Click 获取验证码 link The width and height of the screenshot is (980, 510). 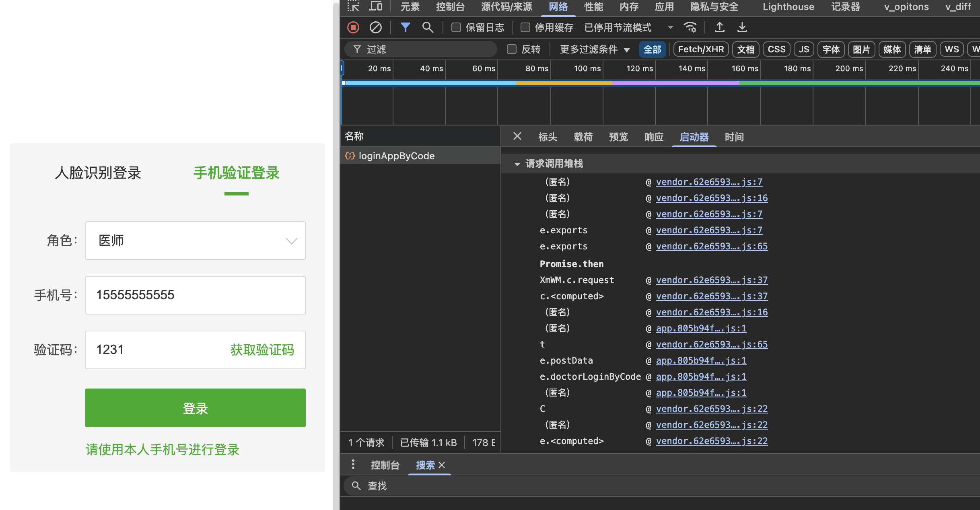[x=262, y=350]
